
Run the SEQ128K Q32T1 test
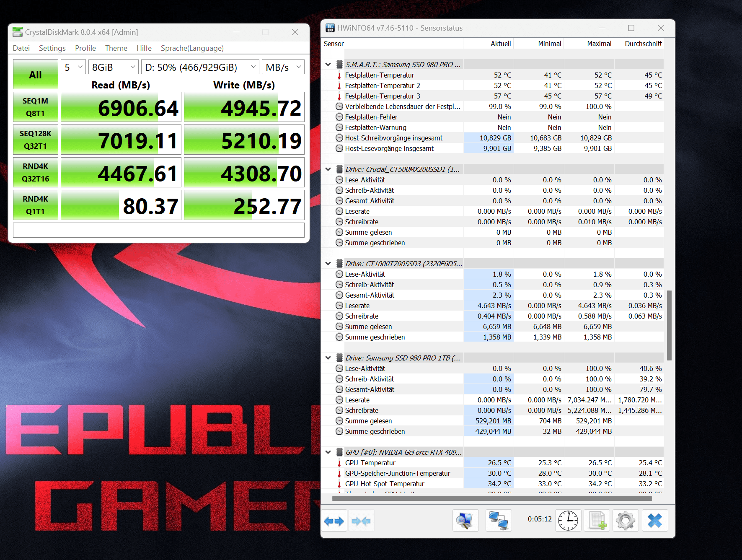36,140
